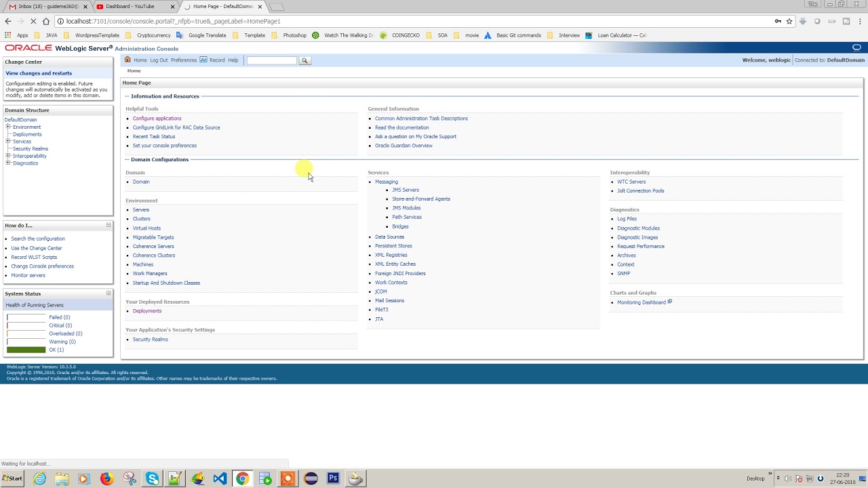Image resolution: width=868 pixels, height=488 pixels.
Task: Open the JMS Servers link
Action: pyautogui.click(x=406, y=190)
